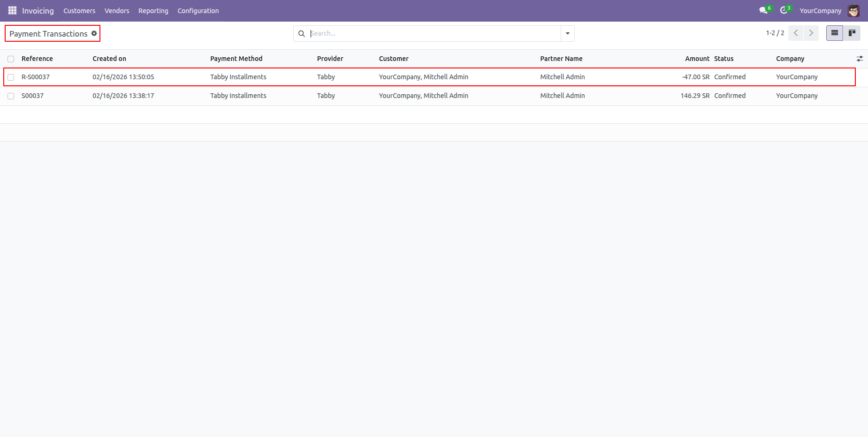Open the Configuration menu

[198, 11]
